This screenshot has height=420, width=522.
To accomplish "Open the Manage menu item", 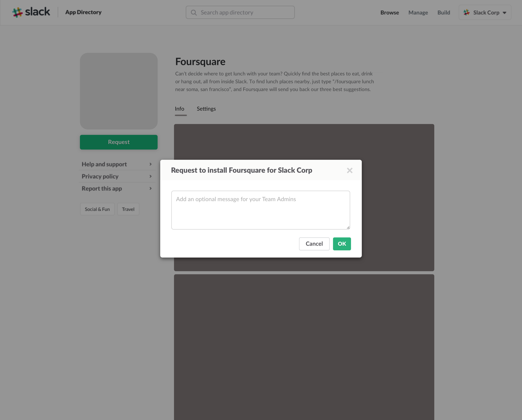I will (418, 13).
